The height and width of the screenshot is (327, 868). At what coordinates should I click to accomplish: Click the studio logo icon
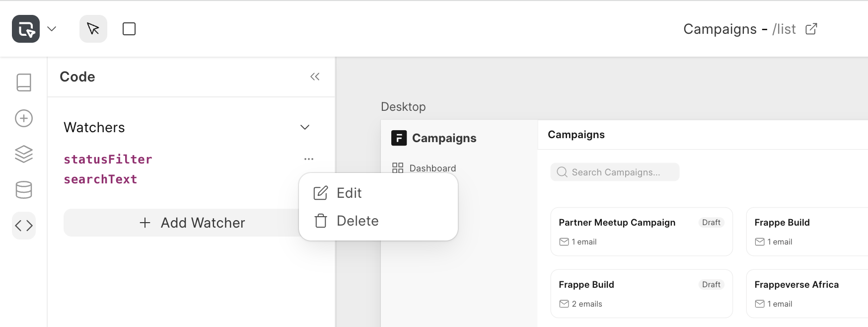tap(26, 29)
